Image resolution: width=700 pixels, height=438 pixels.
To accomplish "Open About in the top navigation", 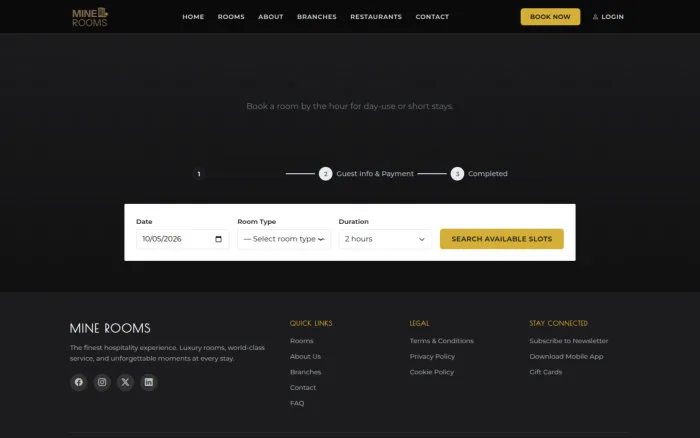I will tap(271, 17).
